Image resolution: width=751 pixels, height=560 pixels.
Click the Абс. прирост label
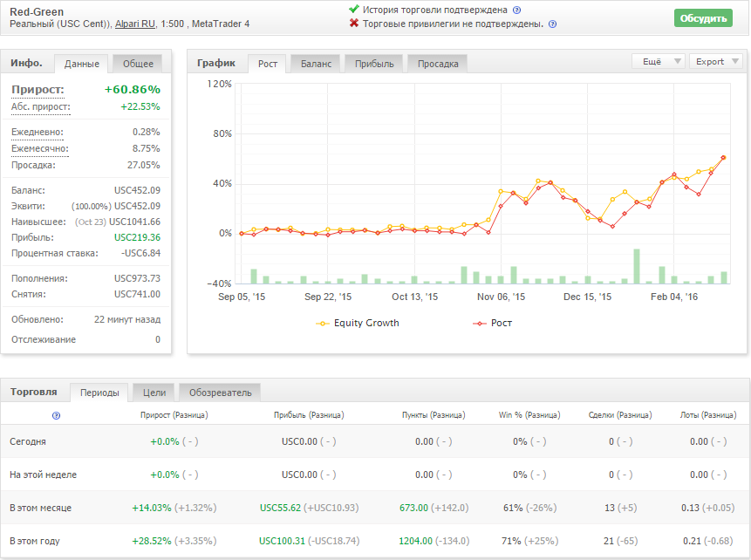pyautogui.click(x=41, y=106)
